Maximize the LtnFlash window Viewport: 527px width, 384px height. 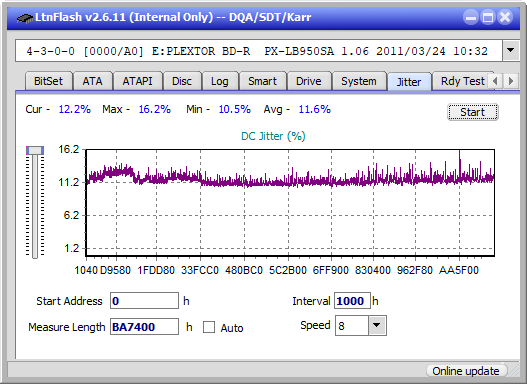(x=488, y=17)
